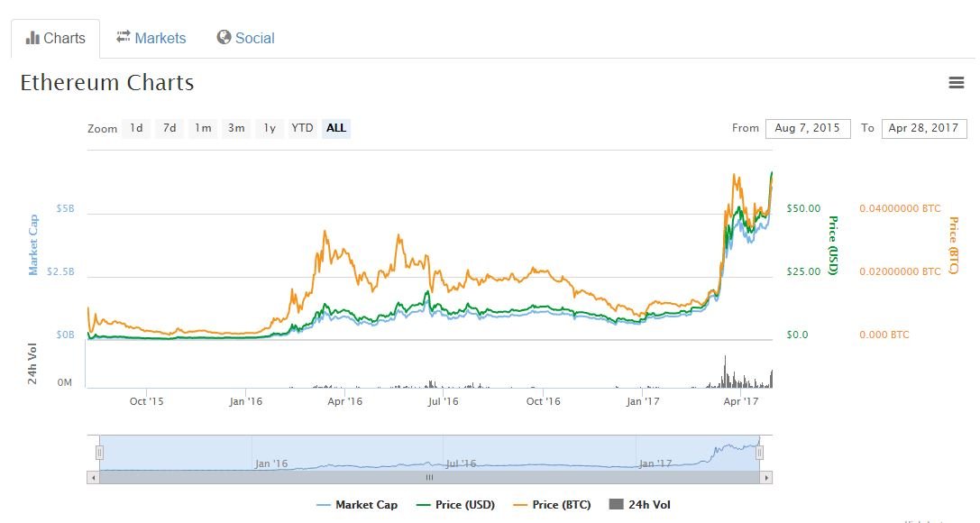
Task: Click the Ethereum Charts heading
Action: 107,83
